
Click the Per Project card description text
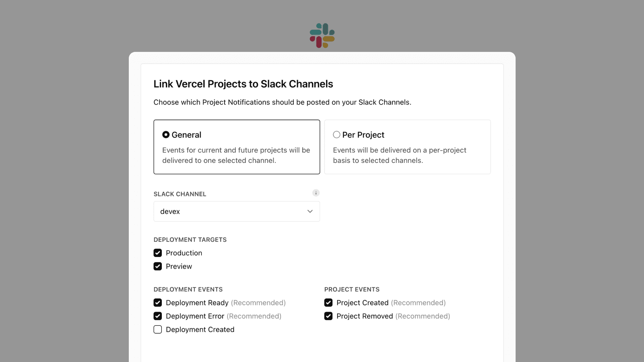[399, 155]
